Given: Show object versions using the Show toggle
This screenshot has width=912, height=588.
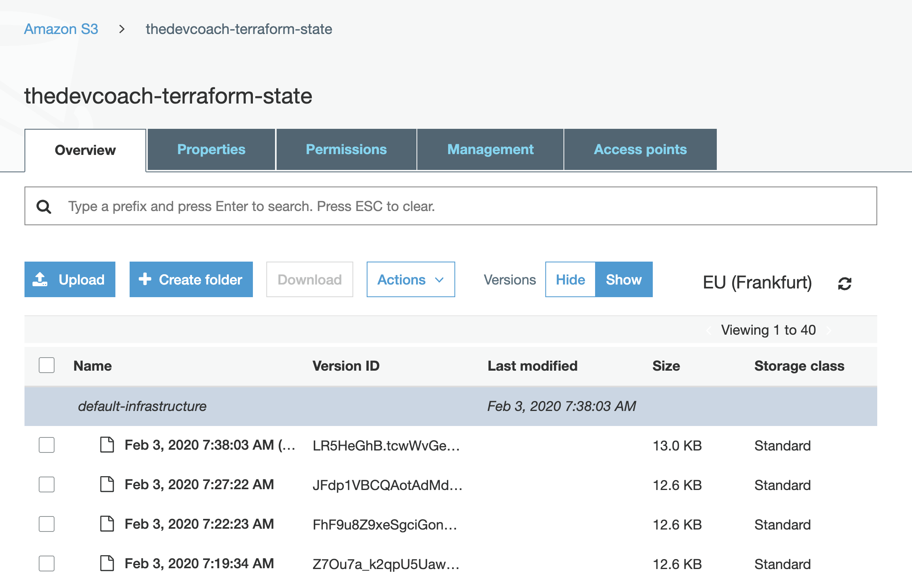Looking at the screenshot, I should tap(624, 279).
